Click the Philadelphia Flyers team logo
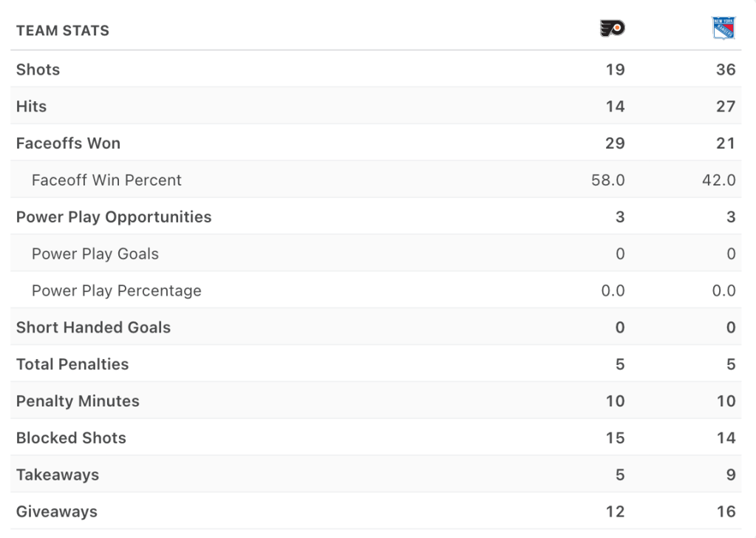The width and height of the screenshot is (756, 538). tap(611, 29)
